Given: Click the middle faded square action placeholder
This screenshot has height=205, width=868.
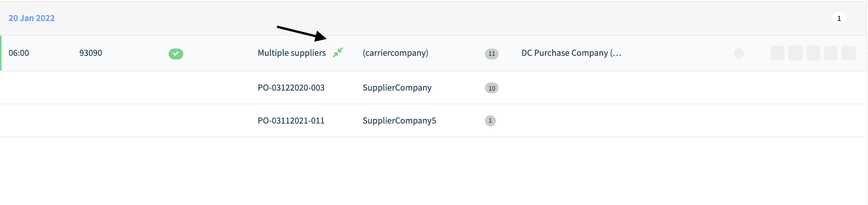Looking at the screenshot, I should pos(813,53).
